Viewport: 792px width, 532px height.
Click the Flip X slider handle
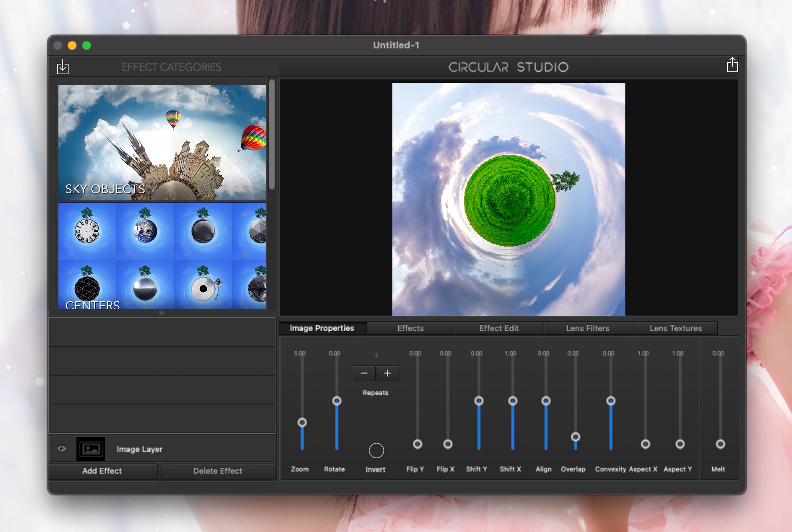click(x=448, y=444)
